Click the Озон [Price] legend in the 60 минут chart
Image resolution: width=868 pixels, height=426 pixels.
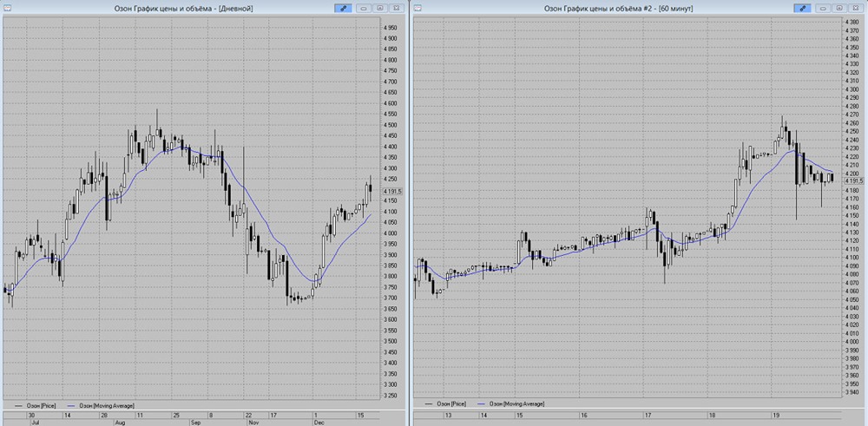pos(445,404)
